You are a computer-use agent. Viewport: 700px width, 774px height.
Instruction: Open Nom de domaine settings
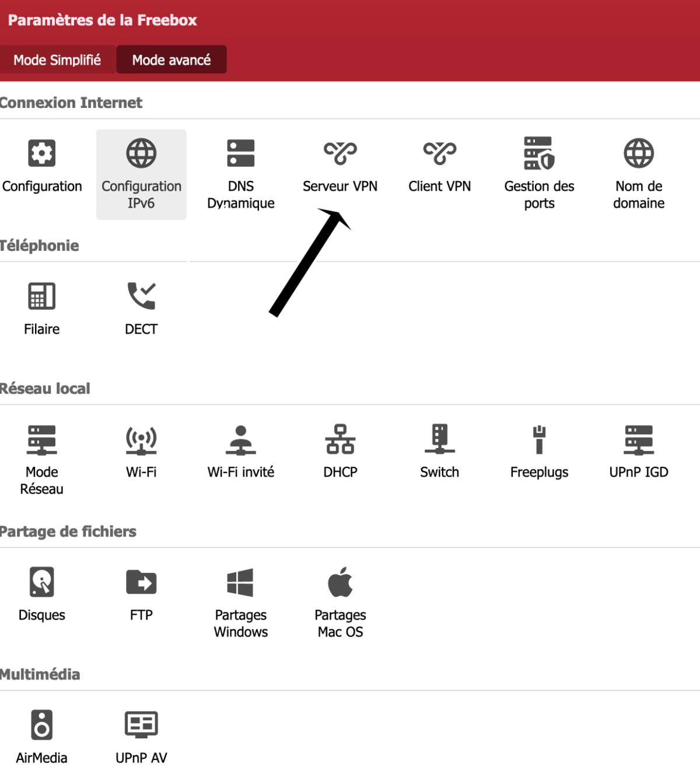(639, 154)
